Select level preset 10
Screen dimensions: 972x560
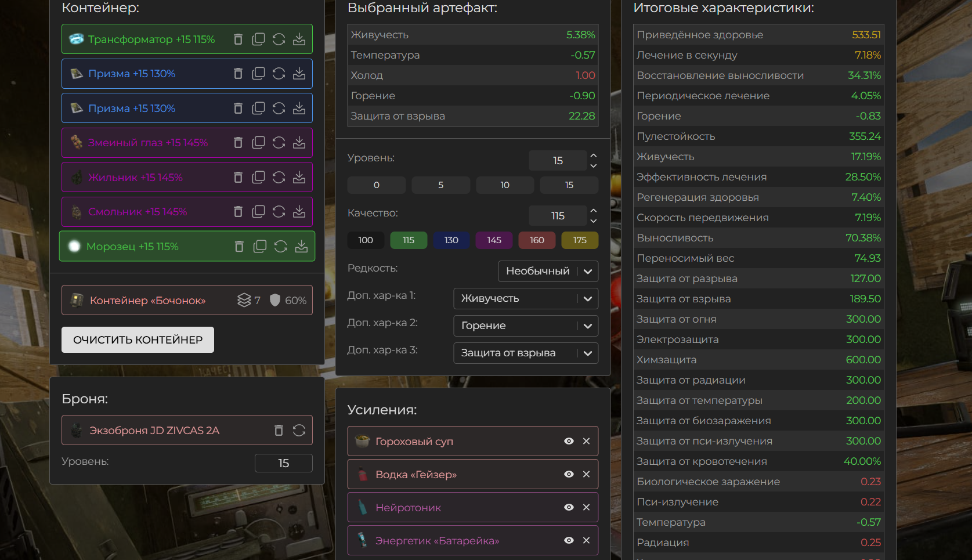click(x=505, y=185)
